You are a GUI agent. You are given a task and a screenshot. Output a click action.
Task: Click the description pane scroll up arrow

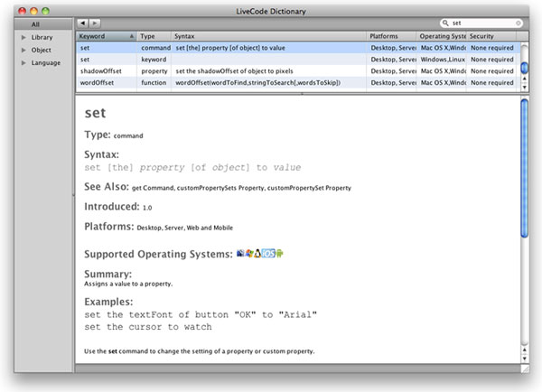click(x=524, y=350)
